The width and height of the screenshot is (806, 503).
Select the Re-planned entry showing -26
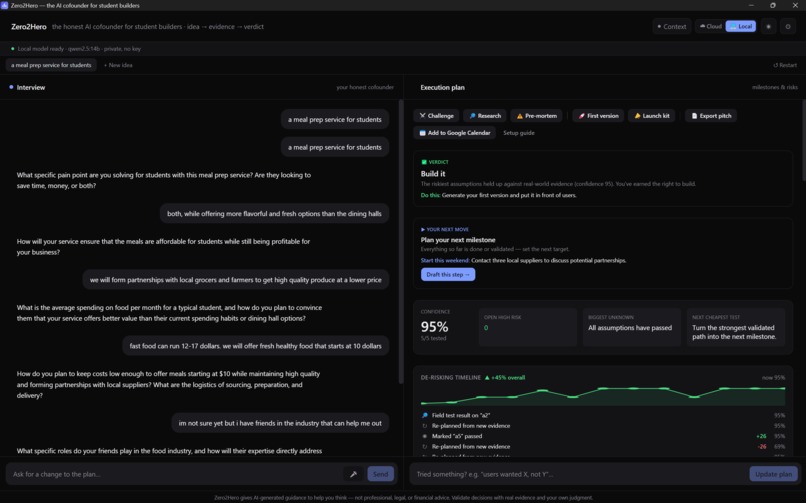coord(602,446)
